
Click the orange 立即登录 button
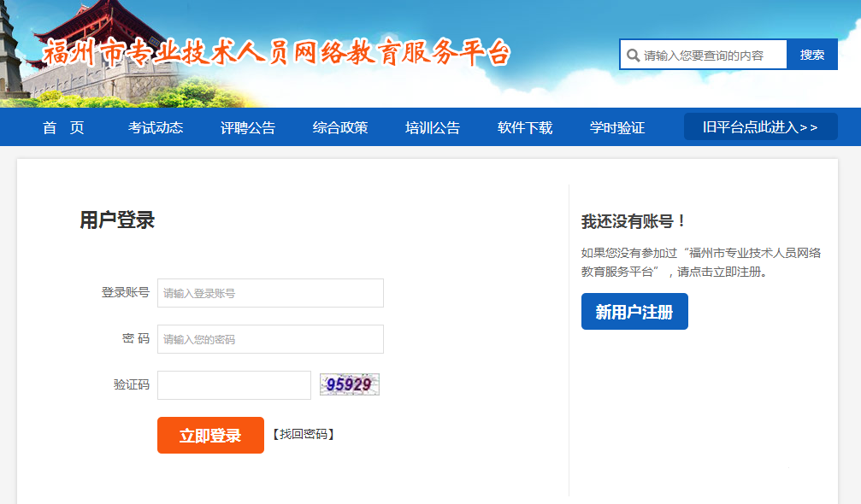click(x=210, y=436)
